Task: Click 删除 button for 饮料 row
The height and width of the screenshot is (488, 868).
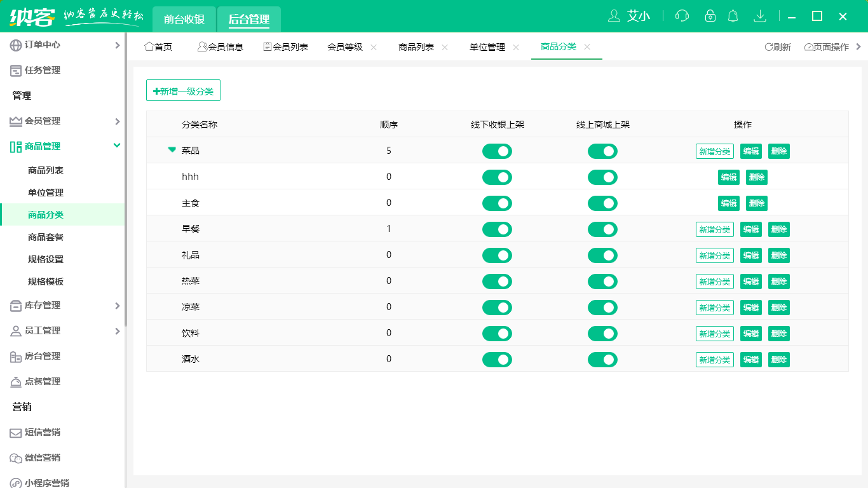Action: [778, 334]
